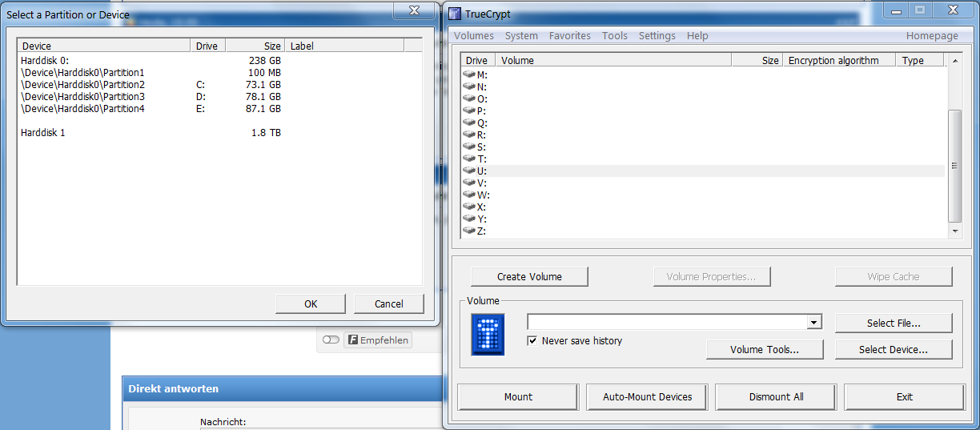Click the 73.1 GB size value
This screenshot has width=980, height=430.
[x=263, y=84]
